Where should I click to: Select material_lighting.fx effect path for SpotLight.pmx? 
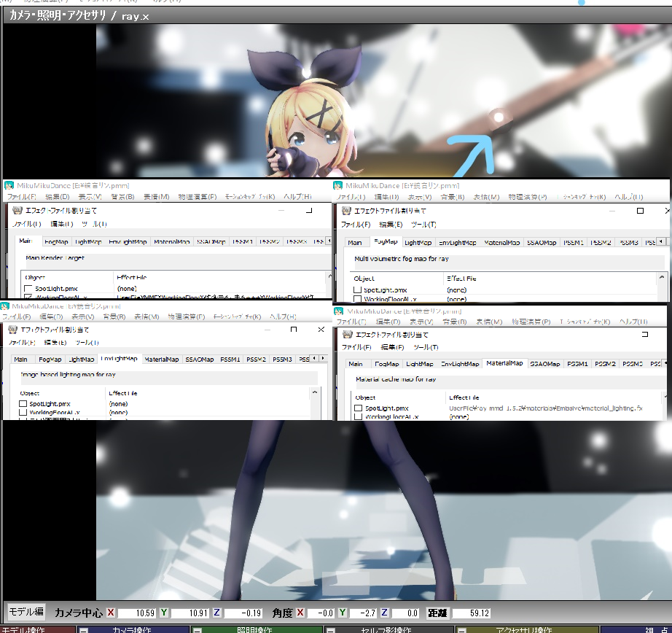pyautogui.click(x=546, y=408)
